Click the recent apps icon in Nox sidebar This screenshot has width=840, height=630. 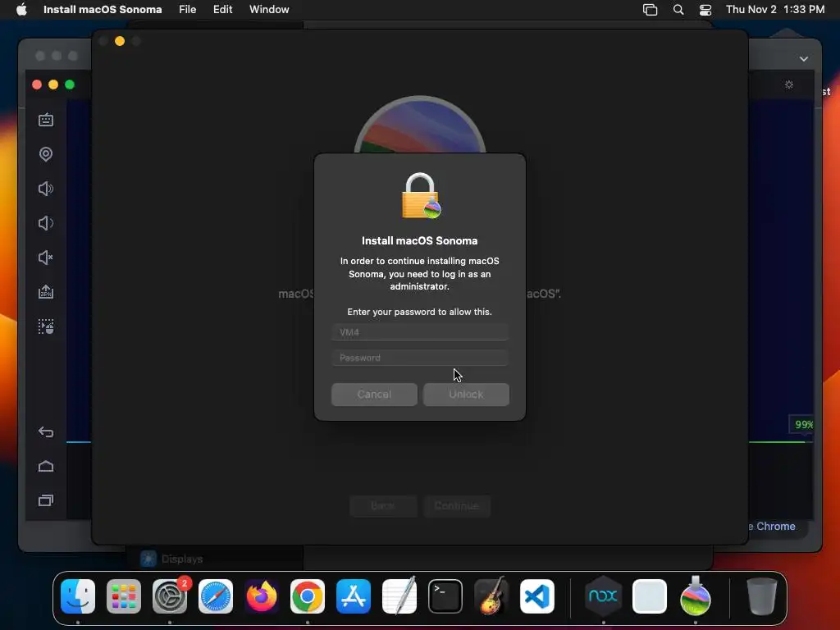tap(46, 500)
